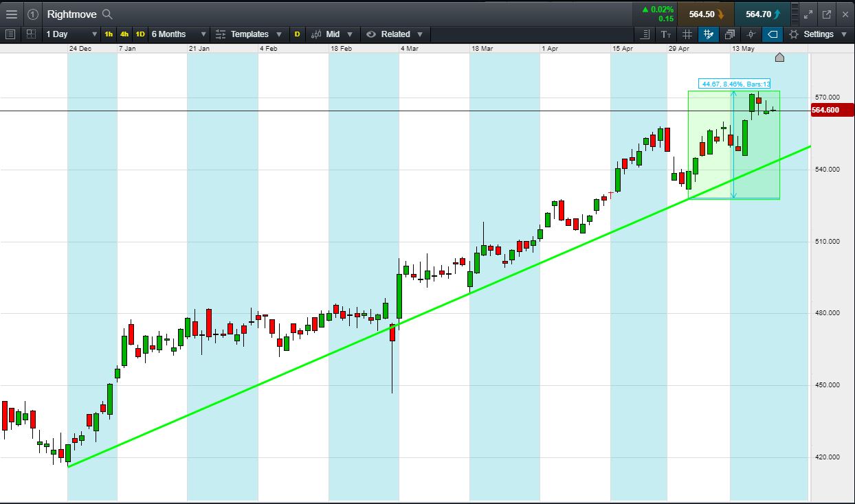Open the chart Settings menu
This screenshot has width=855, height=504.
(818, 34)
